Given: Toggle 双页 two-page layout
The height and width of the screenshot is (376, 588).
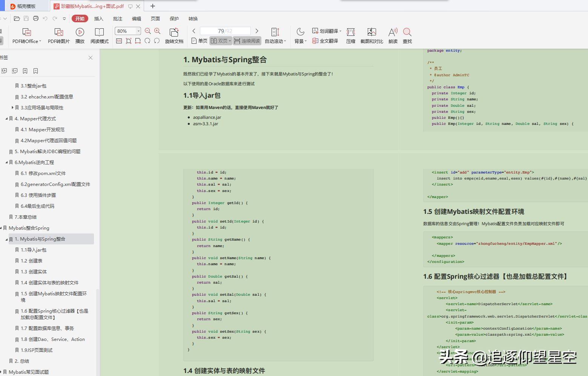Looking at the screenshot, I should pyautogui.click(x=221, y=41).
